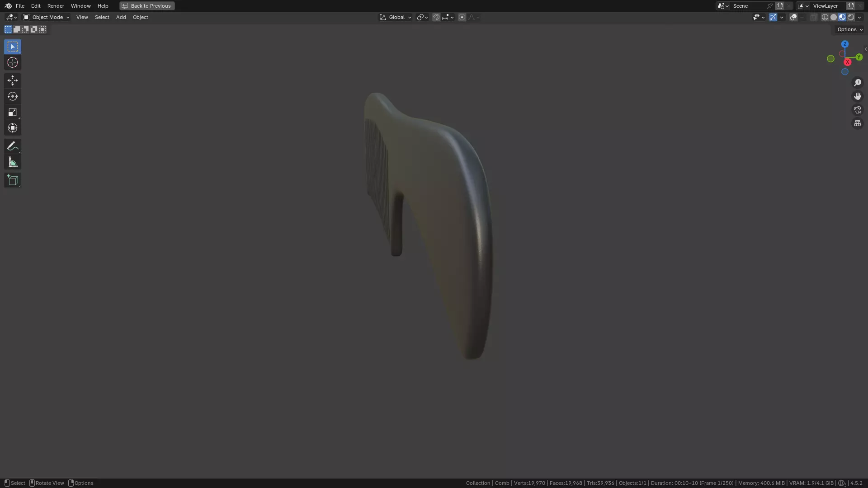The height and width of the screenshot is (488, 868).
Task: Click the new scene copy icon
Action: (x=780, y=6)
